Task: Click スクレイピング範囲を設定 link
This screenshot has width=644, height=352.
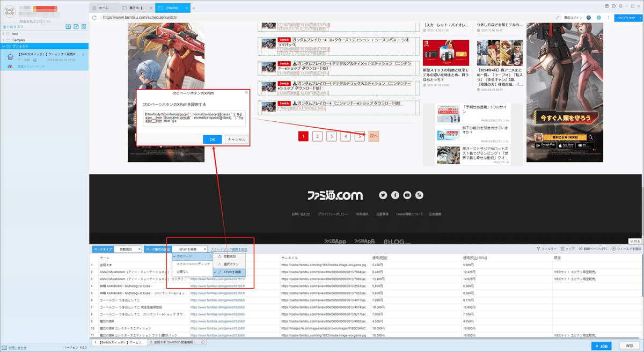Action: click(230, 250)
